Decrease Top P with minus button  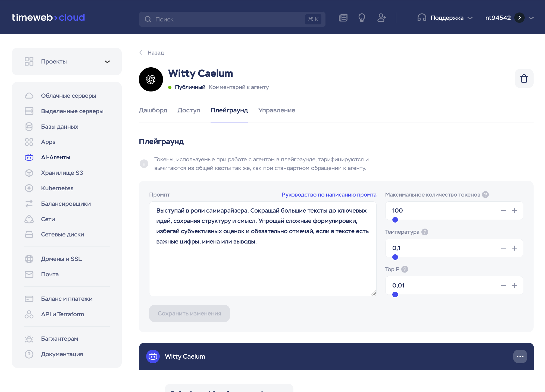[x=503, y=286]
